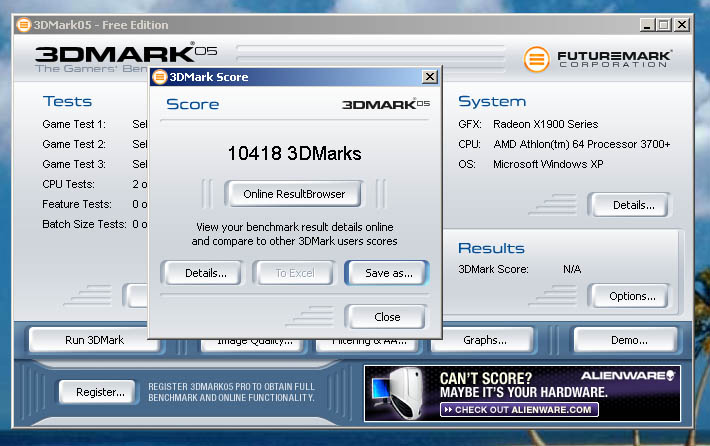Close the 3DMark05 main window

(681, 25)
